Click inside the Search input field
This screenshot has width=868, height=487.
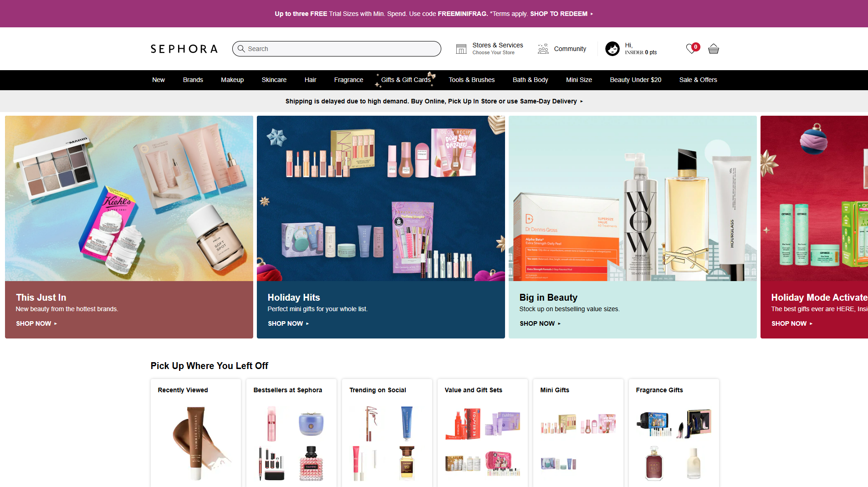click(337, 49)
